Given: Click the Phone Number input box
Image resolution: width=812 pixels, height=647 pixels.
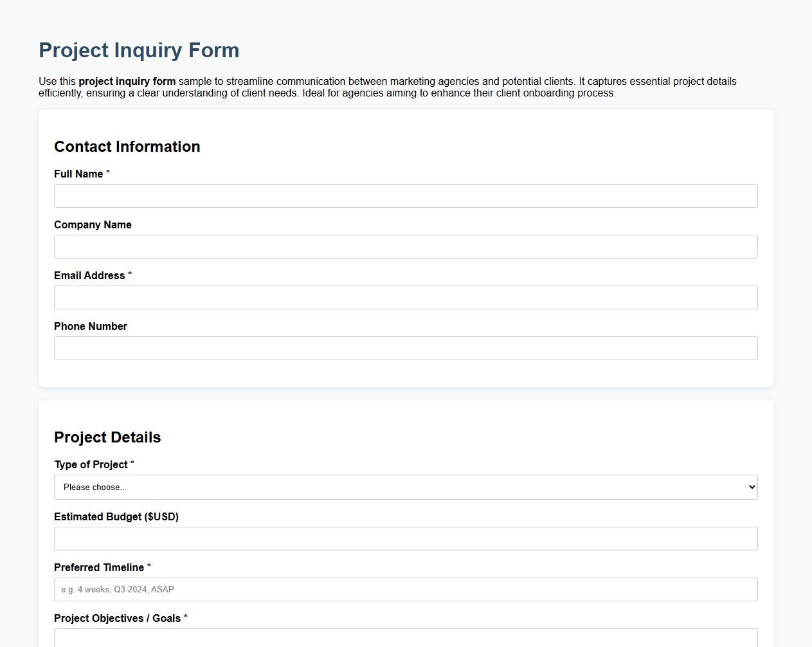Looking at the screenshot, I should (406, 348).
